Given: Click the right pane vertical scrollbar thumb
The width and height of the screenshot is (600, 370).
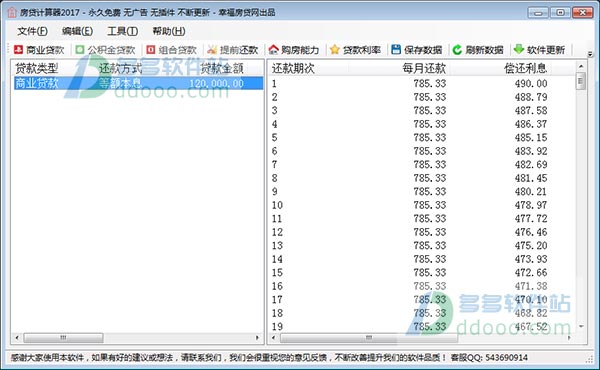Looking at the screenshot, I should [581, 81].
